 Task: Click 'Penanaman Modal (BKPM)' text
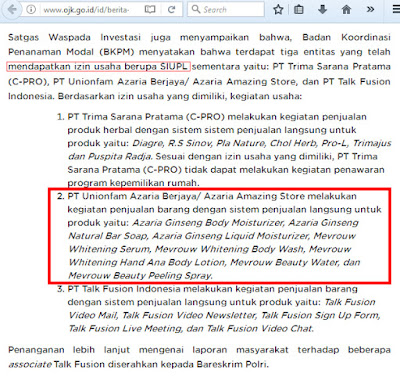click(x=71, y=52)
